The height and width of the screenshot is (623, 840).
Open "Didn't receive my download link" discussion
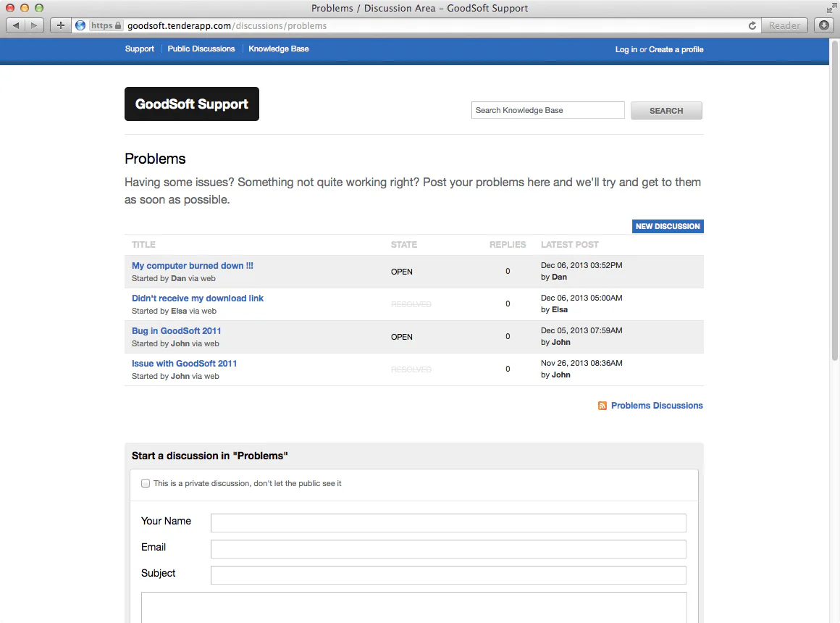pos(198,298)
